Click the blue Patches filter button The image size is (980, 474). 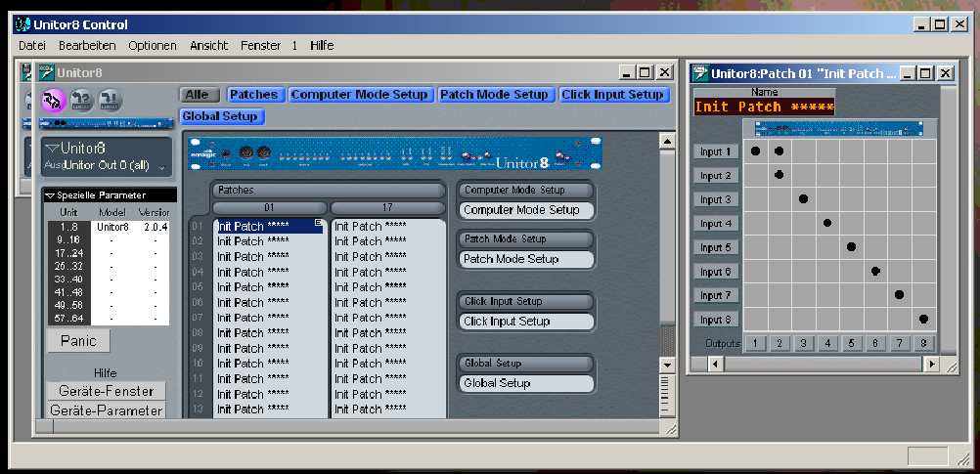tap(253, 95)
